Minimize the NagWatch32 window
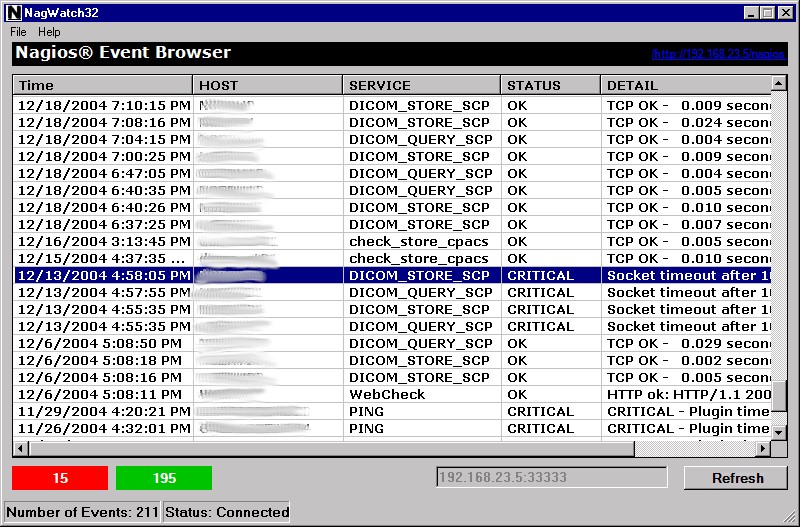The width and height of the screenshot is (800, 527). pos(751,13)
